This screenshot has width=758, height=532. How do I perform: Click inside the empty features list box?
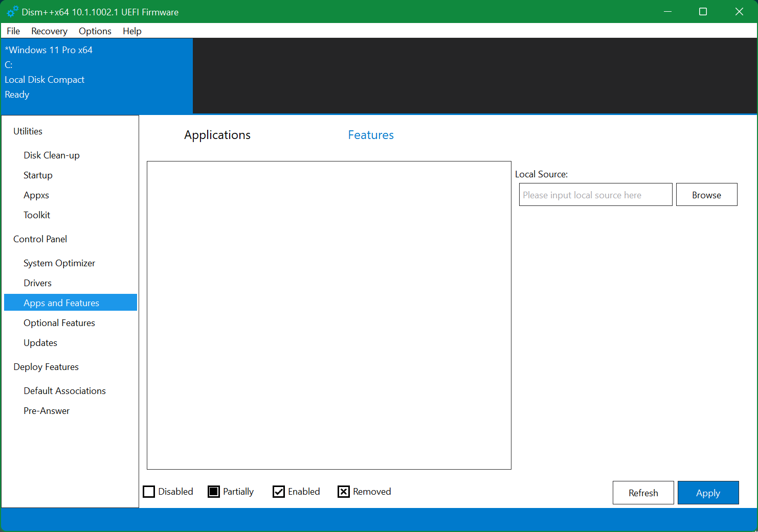click(329, 315)
